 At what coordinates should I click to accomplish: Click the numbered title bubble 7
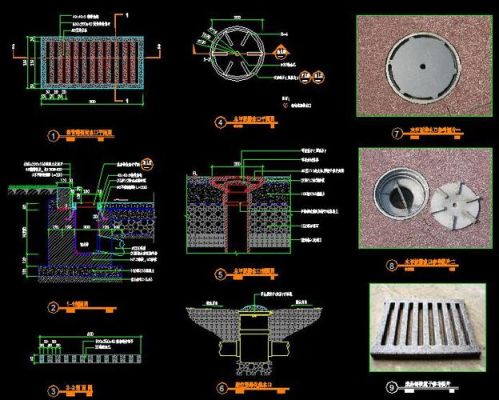[x=397, y=134]
